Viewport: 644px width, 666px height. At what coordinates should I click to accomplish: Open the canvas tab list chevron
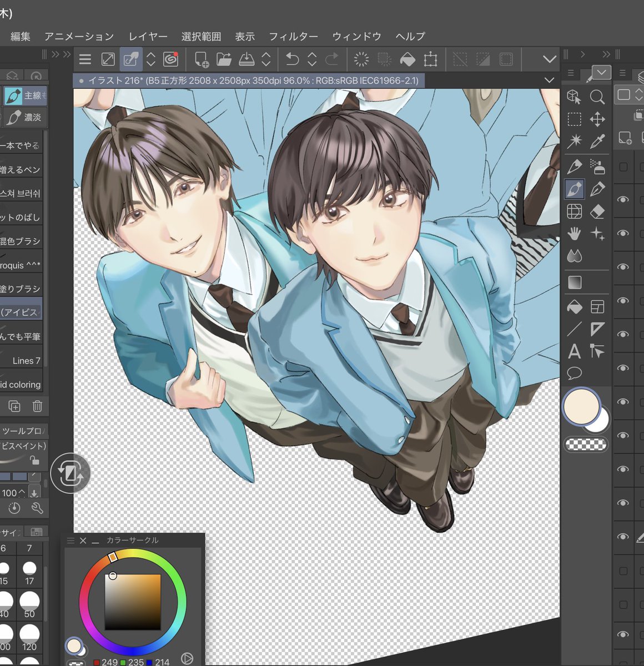[549, 80]
